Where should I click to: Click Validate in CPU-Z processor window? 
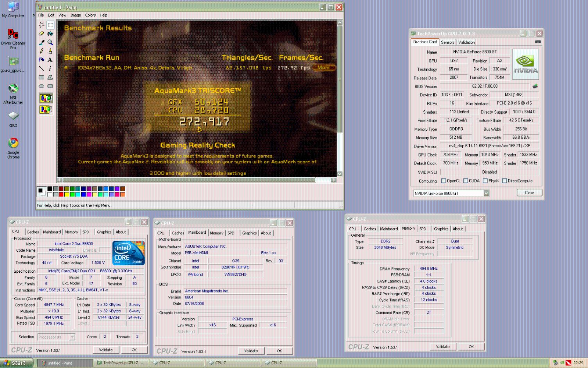click(106, 350)
